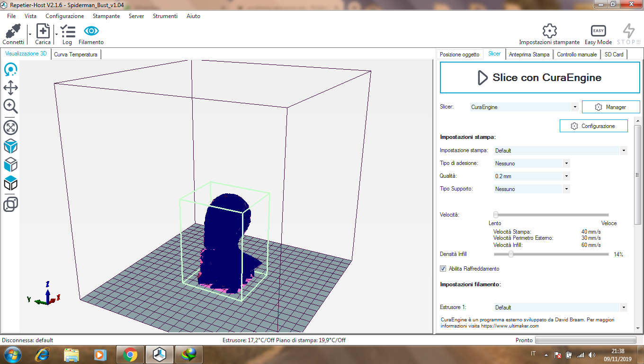Click the IT language indicator
The image size is (644, 364).
pyautogui.click(x=533, y=354)
